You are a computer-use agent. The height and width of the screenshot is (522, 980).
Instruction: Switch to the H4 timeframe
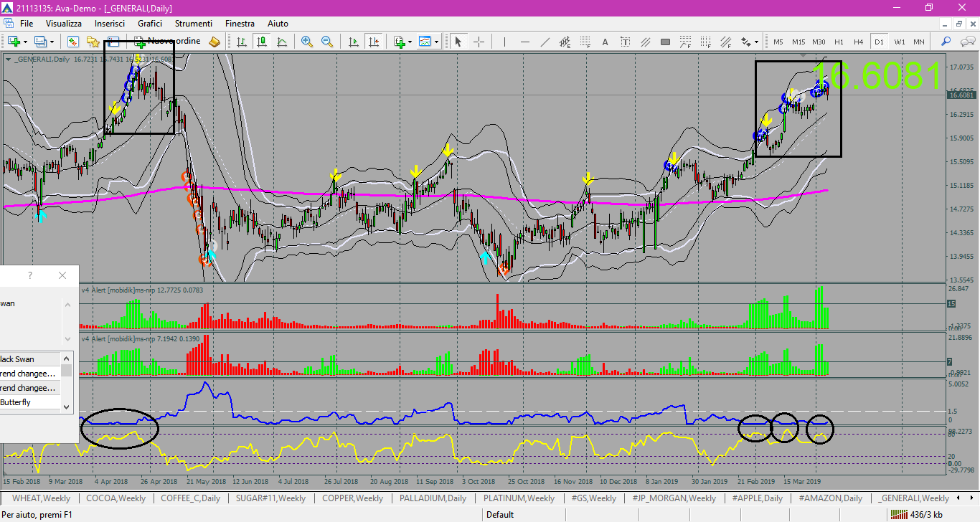pos(859,42)
